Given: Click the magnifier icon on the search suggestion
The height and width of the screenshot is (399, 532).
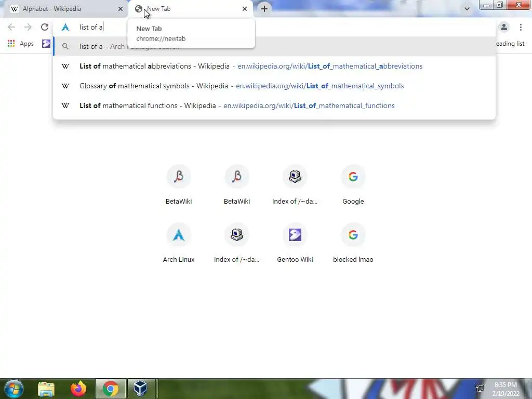Looking at the screenshot, I should [x=65, y=46].
